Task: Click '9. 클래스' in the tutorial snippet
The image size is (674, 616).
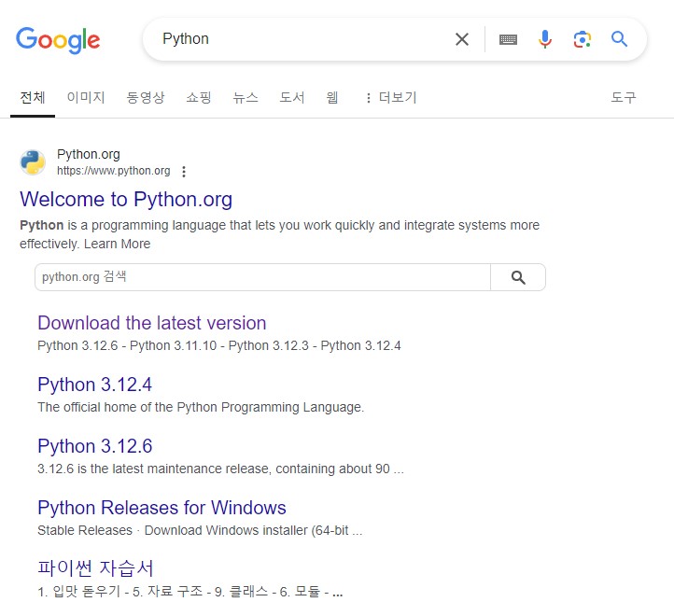Action: 241,592
